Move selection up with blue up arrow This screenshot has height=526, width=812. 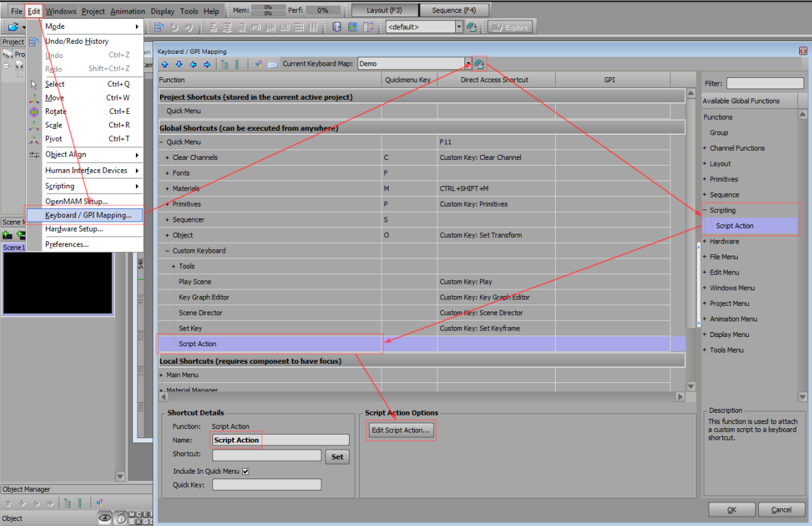(x=165, y=64)
